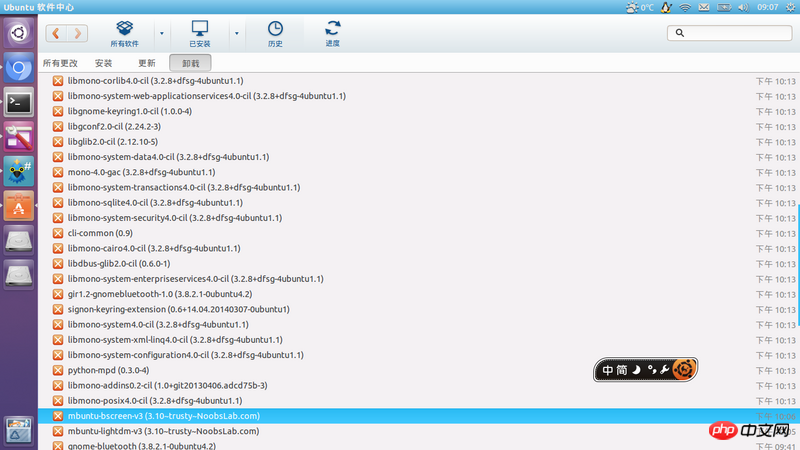Viewport: 800px width, 450px height.
Task: Open the first disk drive launcher icon
Action: [18, 240]
